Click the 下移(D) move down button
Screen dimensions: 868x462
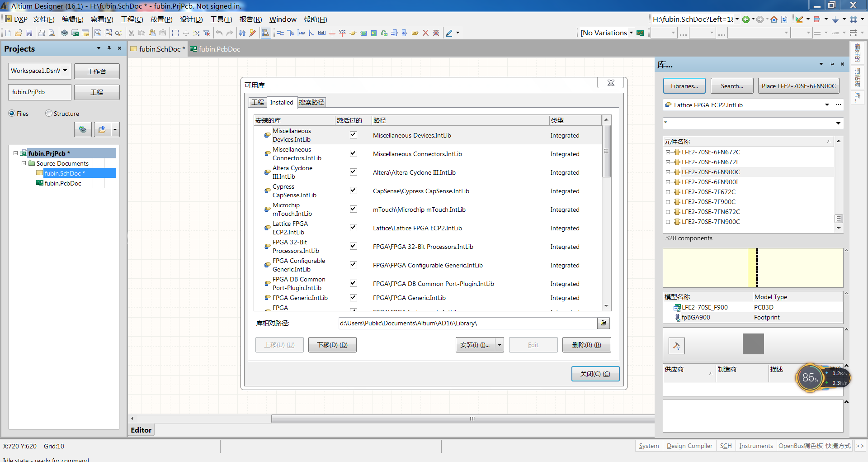332,345
